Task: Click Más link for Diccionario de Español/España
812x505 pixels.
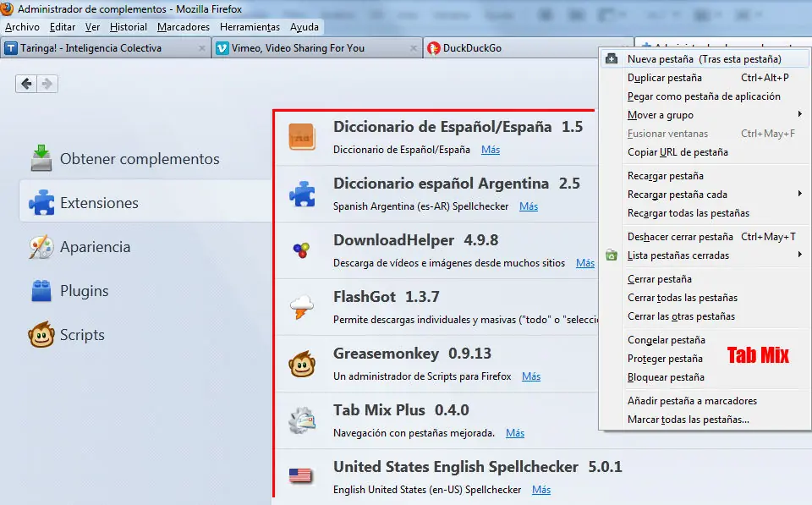Action: coord(491,150)
